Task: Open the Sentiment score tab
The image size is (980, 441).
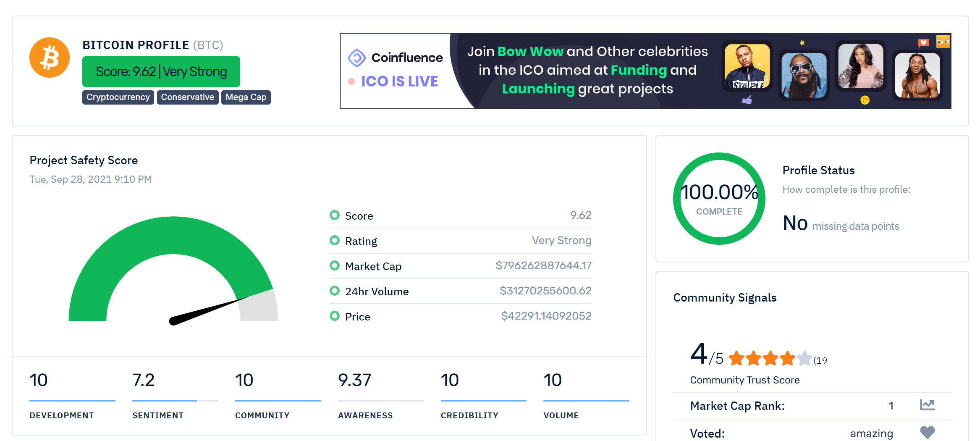Action: pos(175,396)
